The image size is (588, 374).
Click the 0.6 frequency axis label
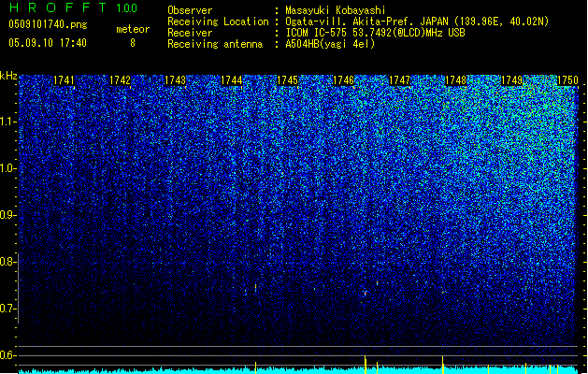point(7,355)
